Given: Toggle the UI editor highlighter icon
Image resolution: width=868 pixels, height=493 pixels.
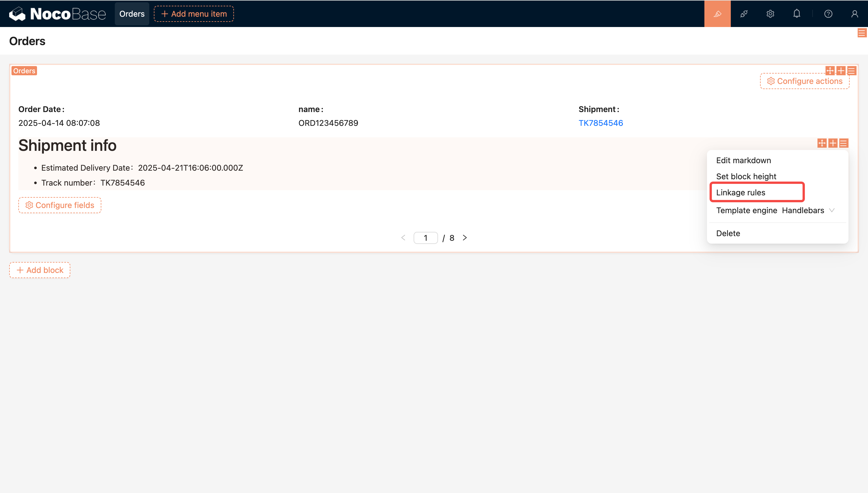Looking at the screenshot, I should coord(717,14).
